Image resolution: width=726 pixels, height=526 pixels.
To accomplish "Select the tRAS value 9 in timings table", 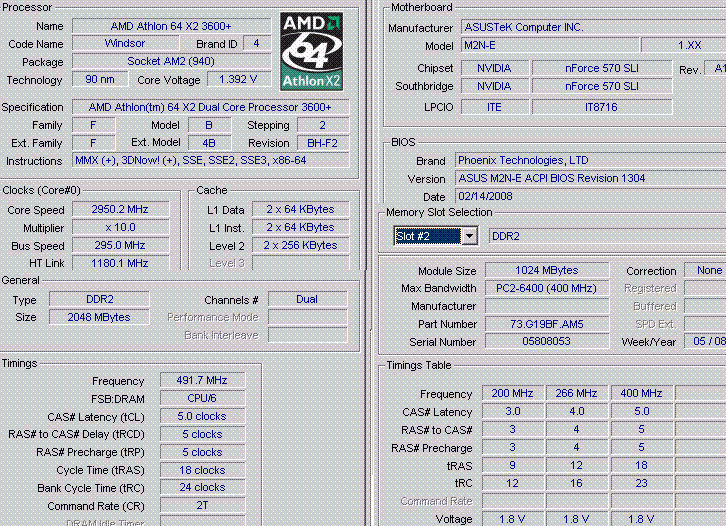I will (x=513, y=465).
